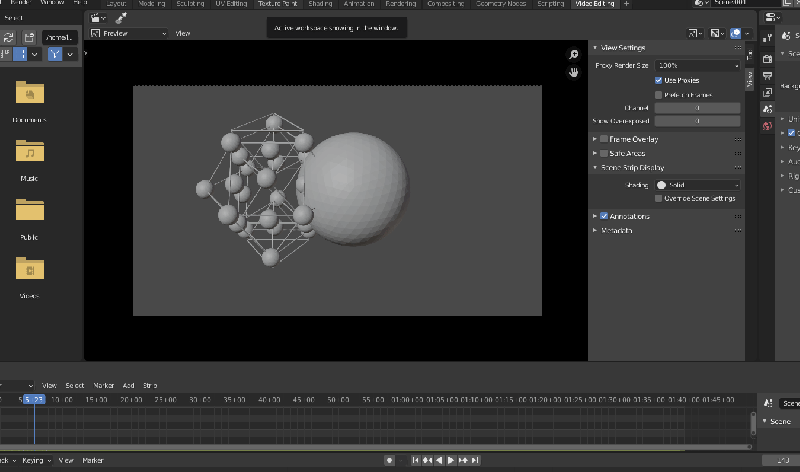Uncheck the Use Proxies checkbox
Image resolution: width=800 pixels, height=472 pixels.
tap(658, 81)
